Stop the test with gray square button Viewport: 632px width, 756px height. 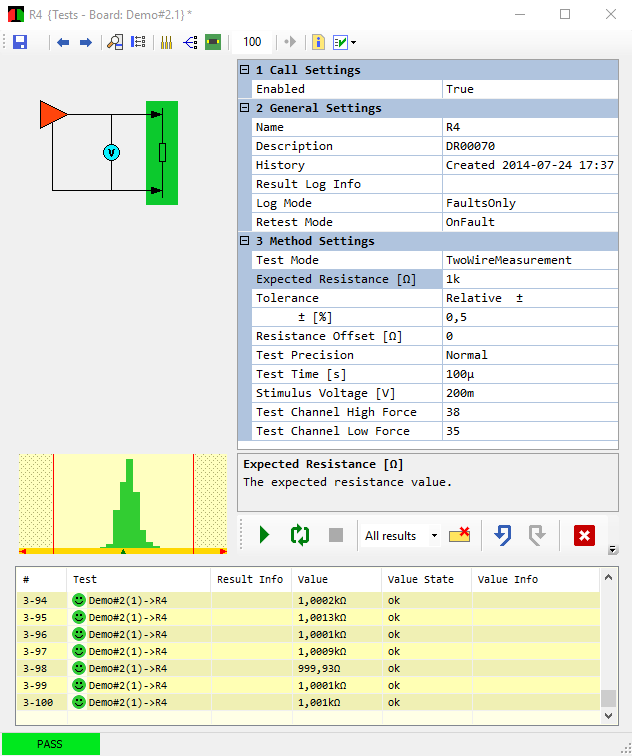(336, 535)
